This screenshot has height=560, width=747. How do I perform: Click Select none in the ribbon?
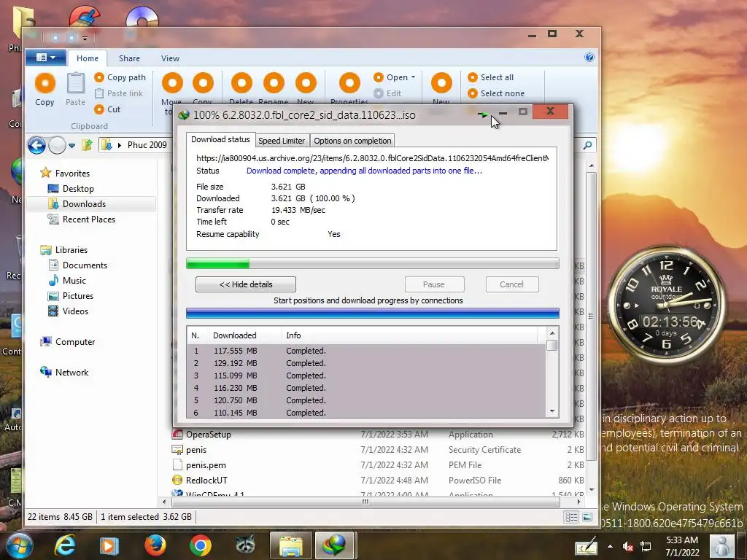pos(496,93)
